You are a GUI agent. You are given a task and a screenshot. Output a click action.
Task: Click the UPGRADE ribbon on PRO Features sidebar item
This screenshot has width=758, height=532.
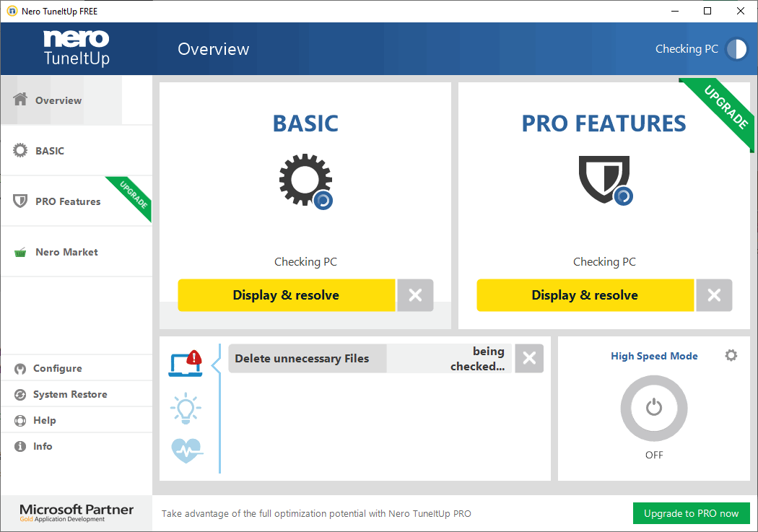pyautogui.click(x=133, y=195)
